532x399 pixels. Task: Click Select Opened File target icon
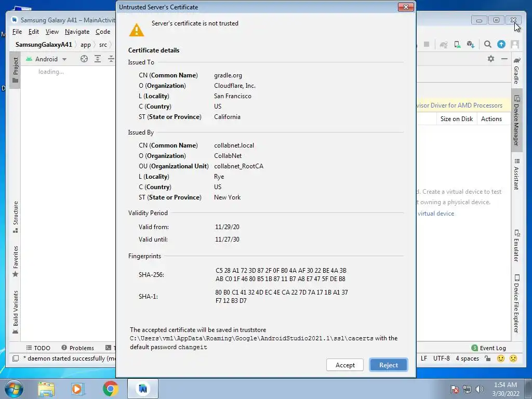click(84, 59)
